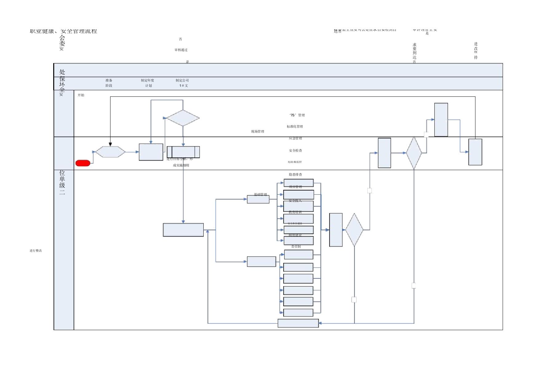Click the 安全环保处 swimlane label
The height and width of the screenshot is (392, 555).
pyautogui.click(x=62, y=82)
